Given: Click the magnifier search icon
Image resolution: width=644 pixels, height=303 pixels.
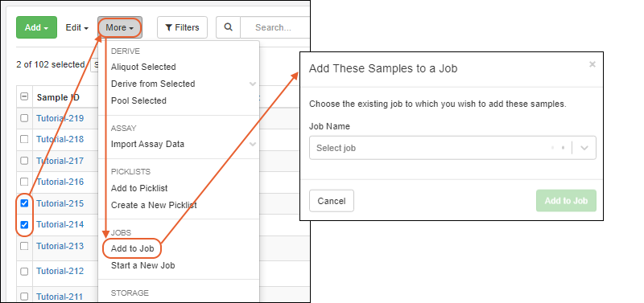Looking at the screenshot, I should [229, 27].
